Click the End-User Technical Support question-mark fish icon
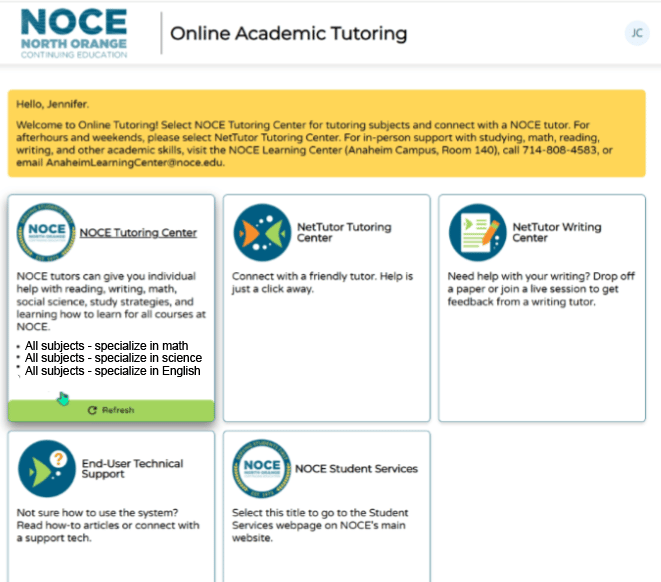Screen dimensions: 661x582 coord(47,469)
